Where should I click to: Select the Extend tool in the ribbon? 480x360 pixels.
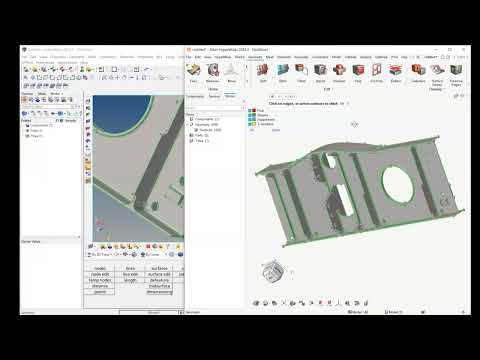(396, 73)
